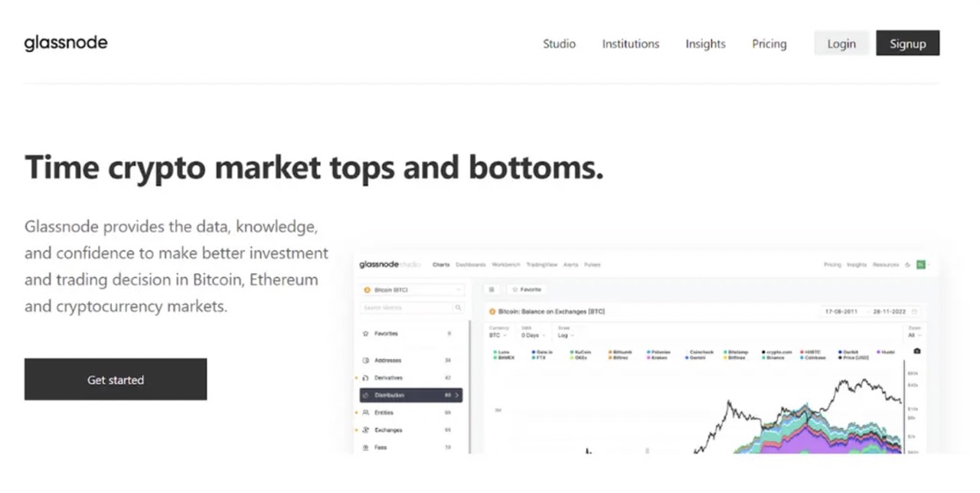Click the Derivatives icon in the metrics sidebar
Viewport: 980px width, 493px height.
click(366, 377)
